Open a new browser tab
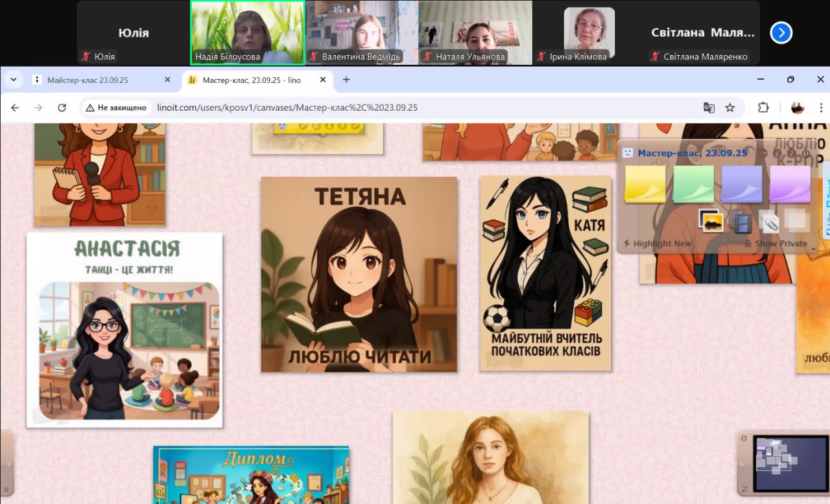 346,80
